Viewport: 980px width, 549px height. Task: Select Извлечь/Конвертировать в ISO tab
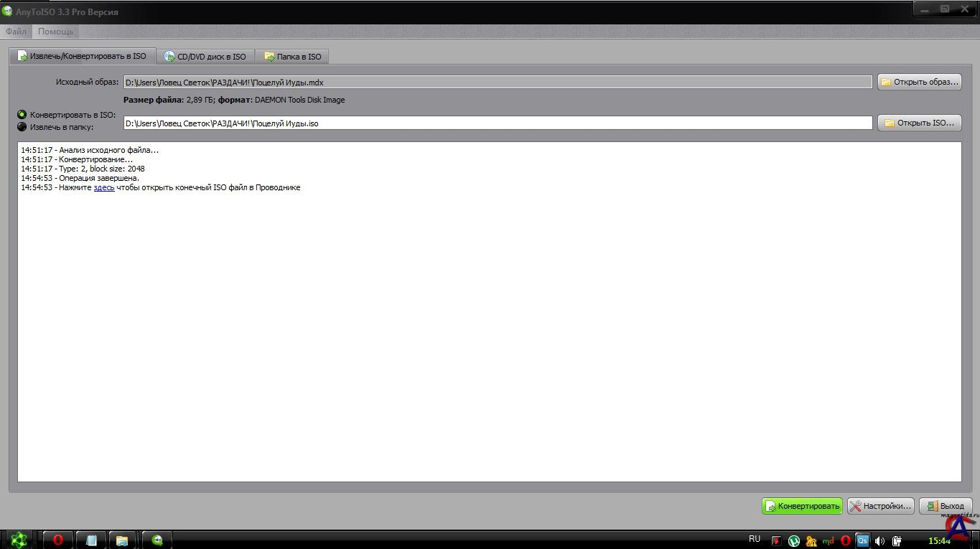click(x=82, y=56)
